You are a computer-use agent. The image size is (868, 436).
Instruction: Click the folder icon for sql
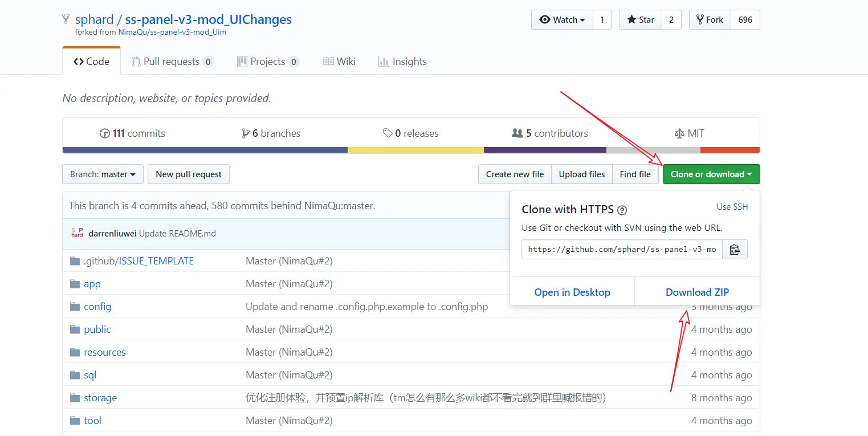(x=75, y=375)
